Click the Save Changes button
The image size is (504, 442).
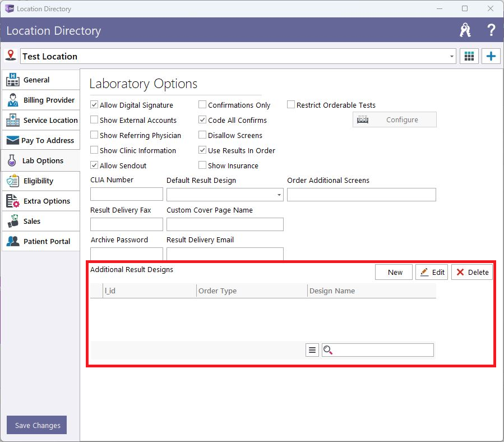[x=36, y=425]
